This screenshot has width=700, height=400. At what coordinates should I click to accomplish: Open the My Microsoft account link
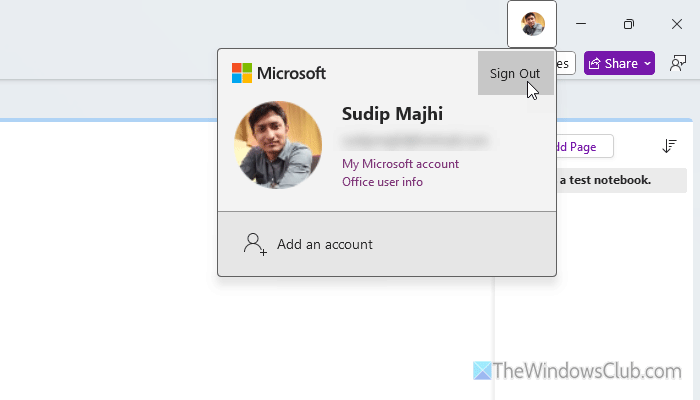400,164
